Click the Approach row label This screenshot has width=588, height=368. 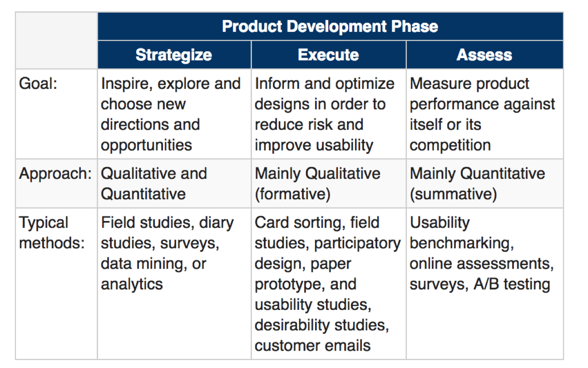[55, 174]
